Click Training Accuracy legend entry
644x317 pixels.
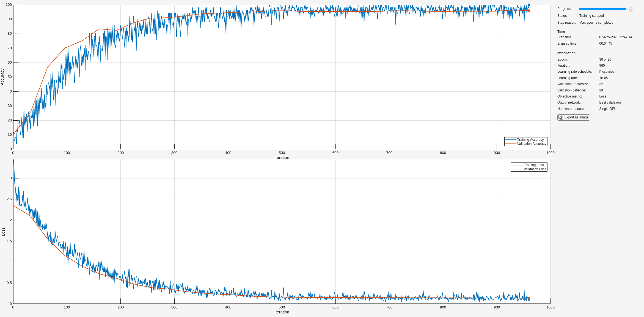point(526,140)
